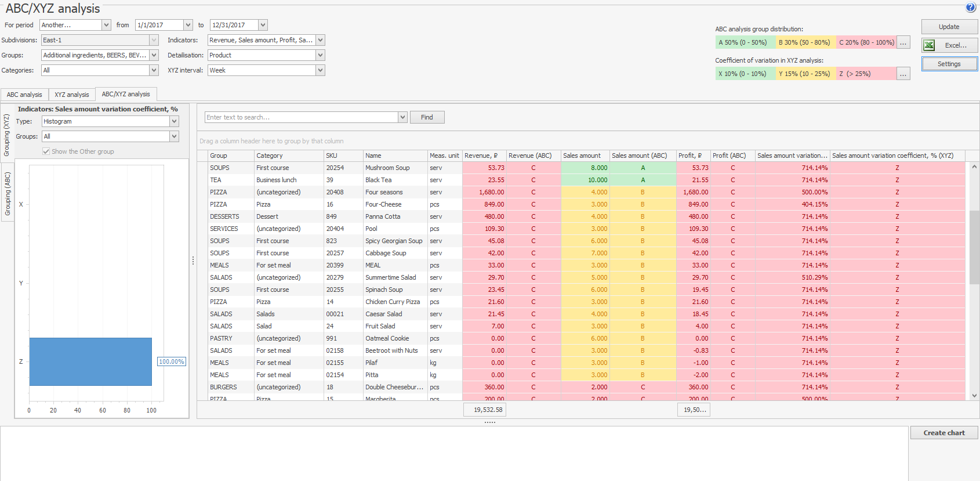Click the vertical splitter handle beside the chart
This screenshot has width=980, height=481.
click(193, 261)
